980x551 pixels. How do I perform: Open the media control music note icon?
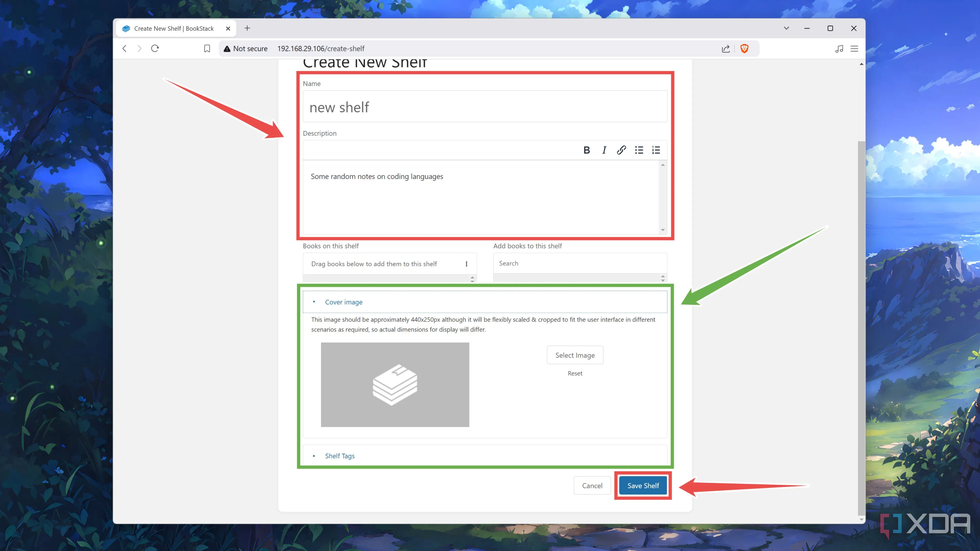point(839,49)
